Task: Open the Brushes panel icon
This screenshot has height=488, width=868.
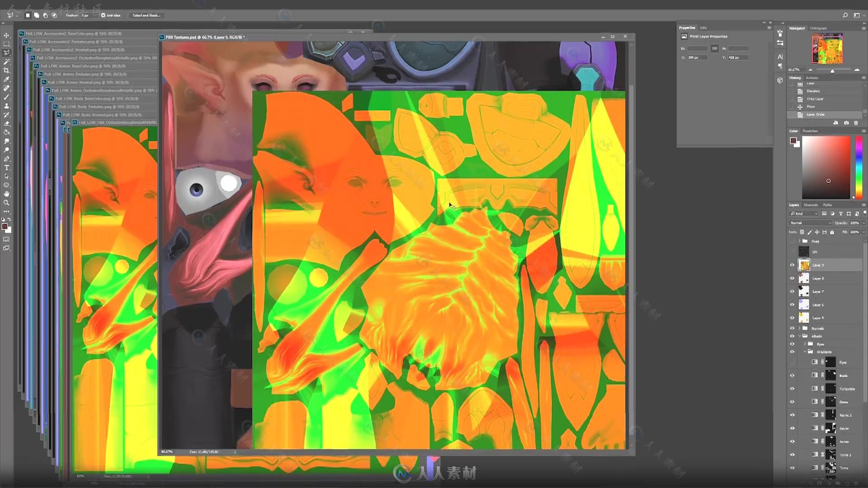Action: (780, 33)
